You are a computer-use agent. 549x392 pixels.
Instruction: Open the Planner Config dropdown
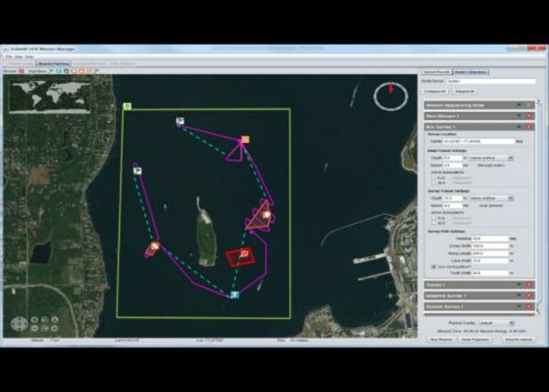click(496, 323)
